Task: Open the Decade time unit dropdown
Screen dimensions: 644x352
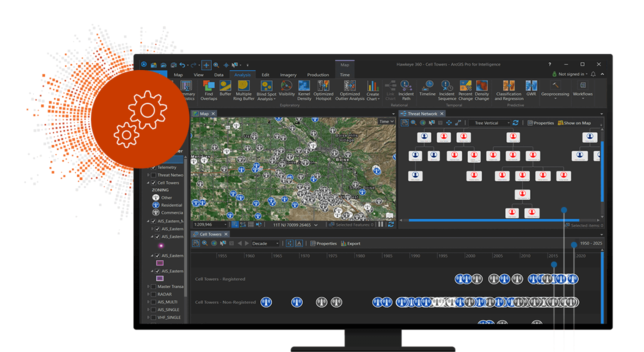Action: (x=265, y=243)
